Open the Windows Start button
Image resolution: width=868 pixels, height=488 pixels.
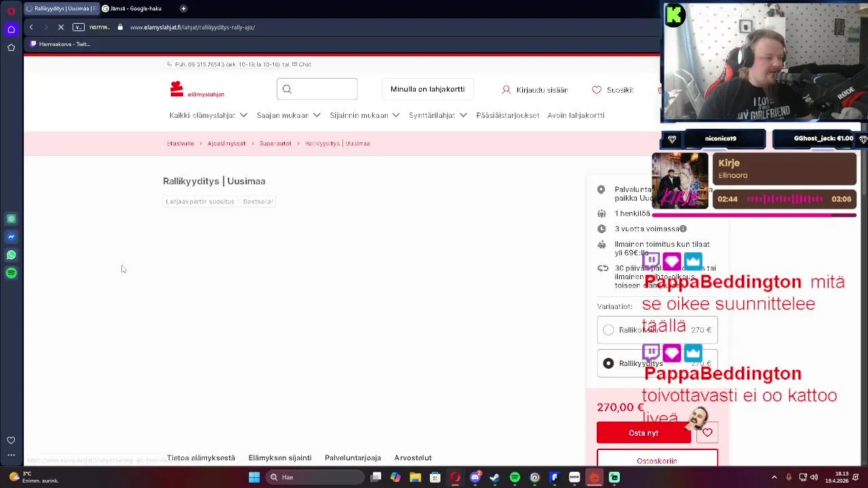coord(254,477)
